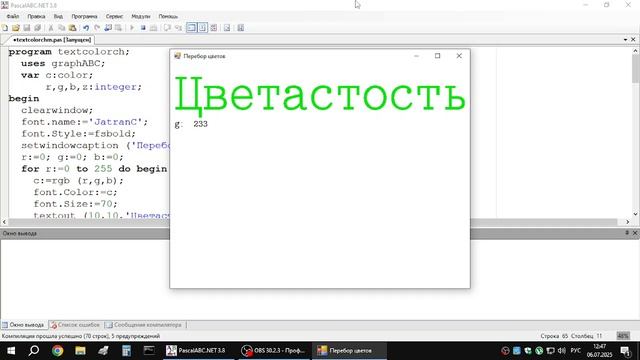Click the РУС language indicator
This screenshot has width=640, height=360.
click(x=576, y=351)
